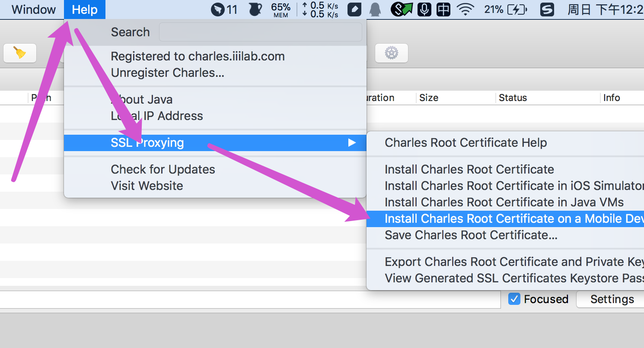Choose Export Charles Root Certificate and Private Key
644x348 pixels.
tap(505, 262)
